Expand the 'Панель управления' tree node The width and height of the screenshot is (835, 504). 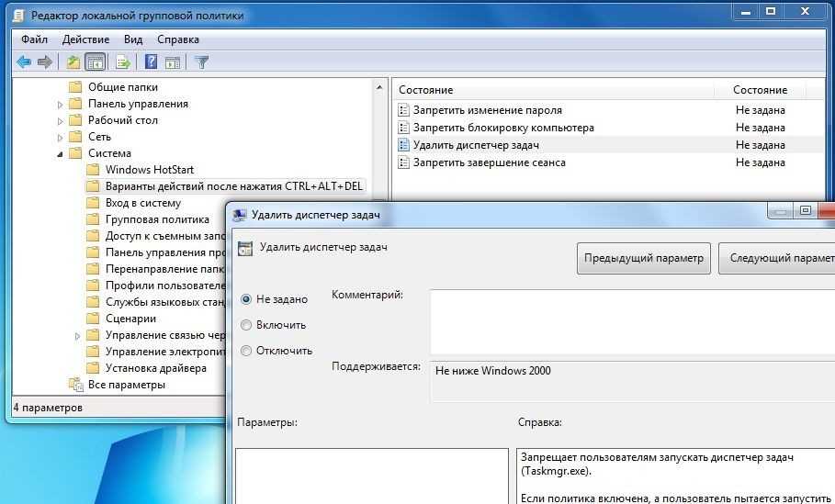point(61,105)
